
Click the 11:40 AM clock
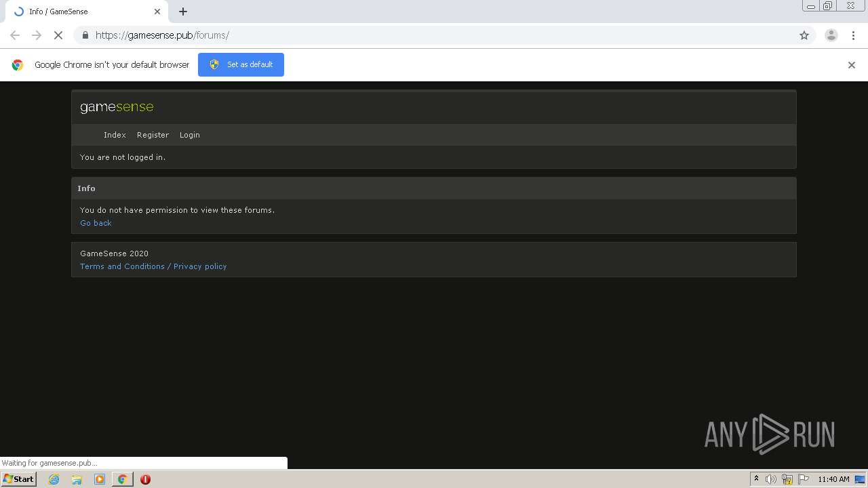pyautogui.click(x=833, y=479)
